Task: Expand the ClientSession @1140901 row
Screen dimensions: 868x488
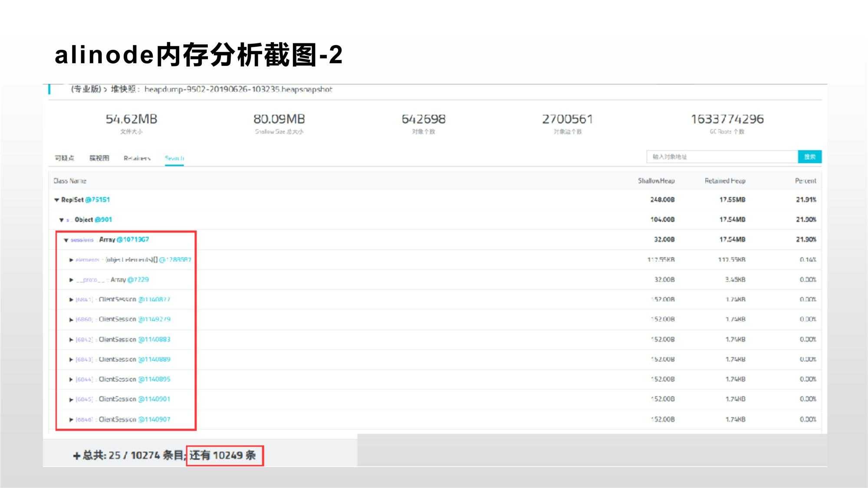Action: 71,400
